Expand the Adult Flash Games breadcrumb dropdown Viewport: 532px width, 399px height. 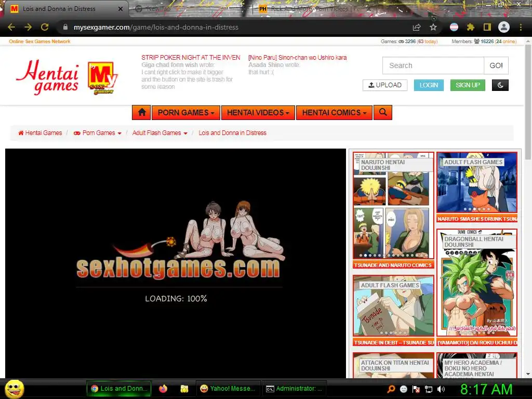coord(160,133)
